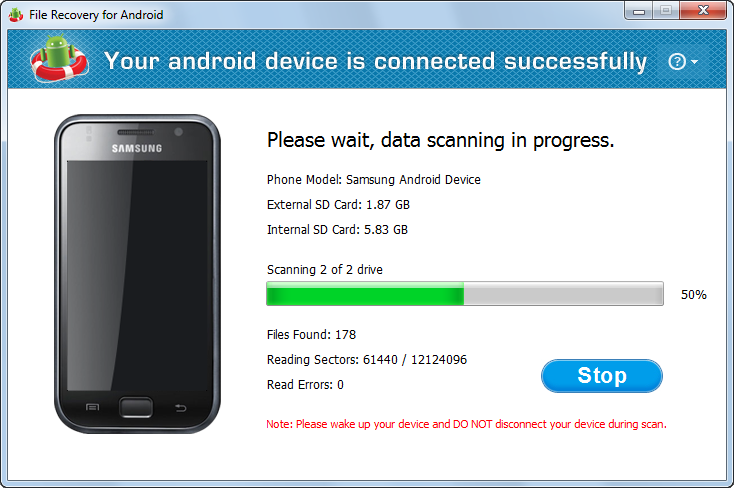
Task: Click the Files Found: 178 text
Action: click(311, 334)
